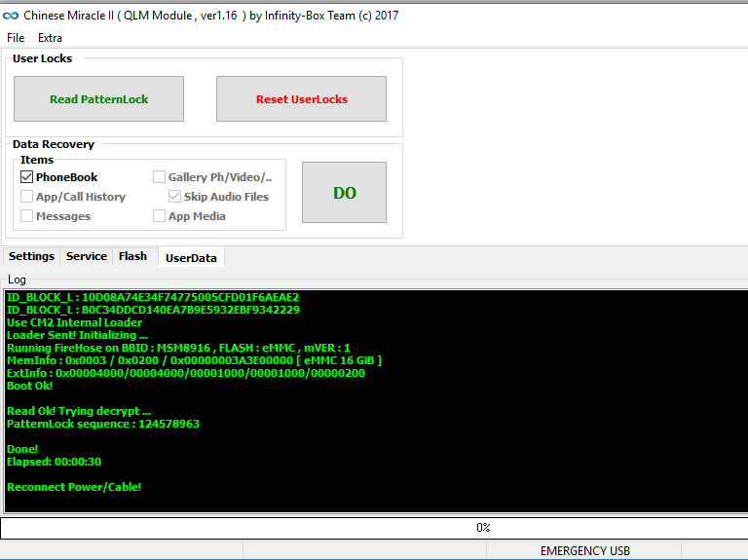Toggle the Messages checkbox
748x560 pixels.
(26, 216)
